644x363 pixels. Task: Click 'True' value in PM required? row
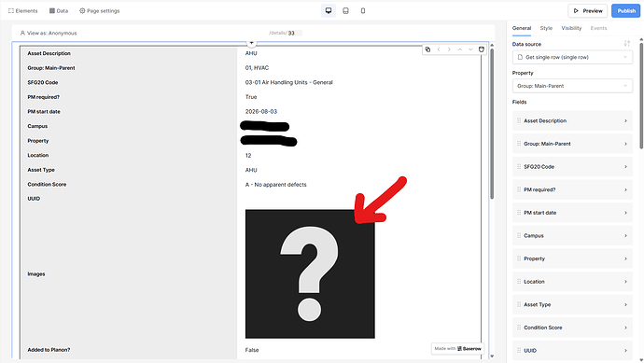click(x=251, y=97)
